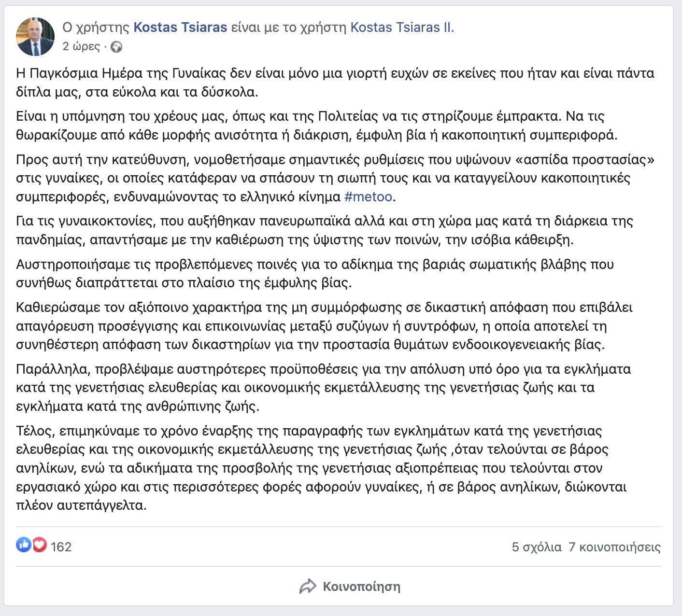Click the share arrow icon
The height and width of the screenshot is (616, 682).
pos(308,587)
